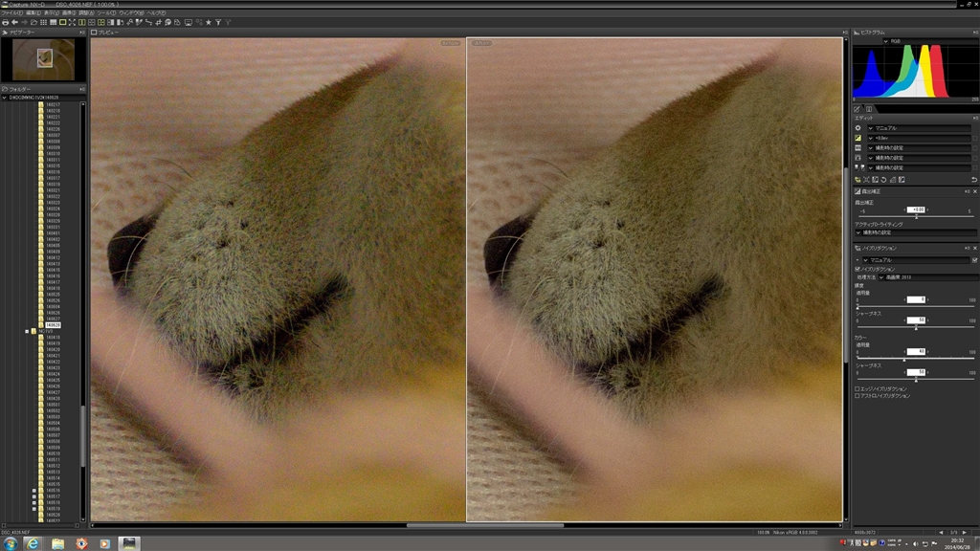
Task: Select the gray point picker tool
Action: 139,23
